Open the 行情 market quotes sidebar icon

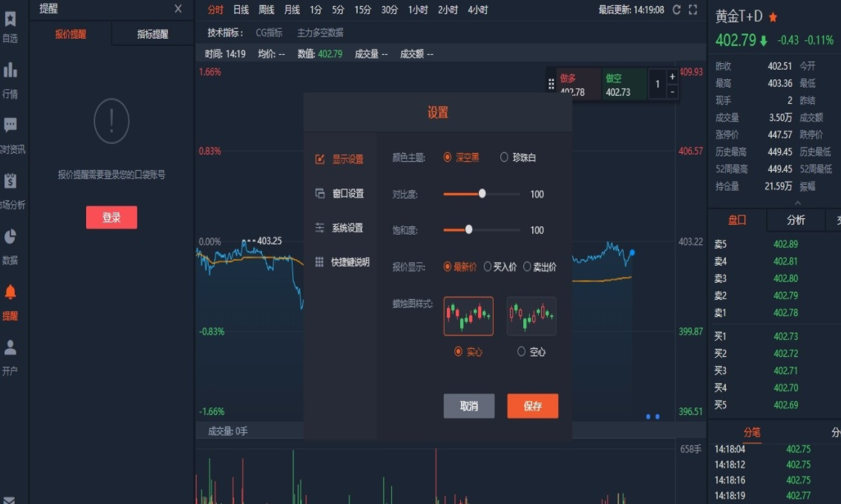click(10, 71)
